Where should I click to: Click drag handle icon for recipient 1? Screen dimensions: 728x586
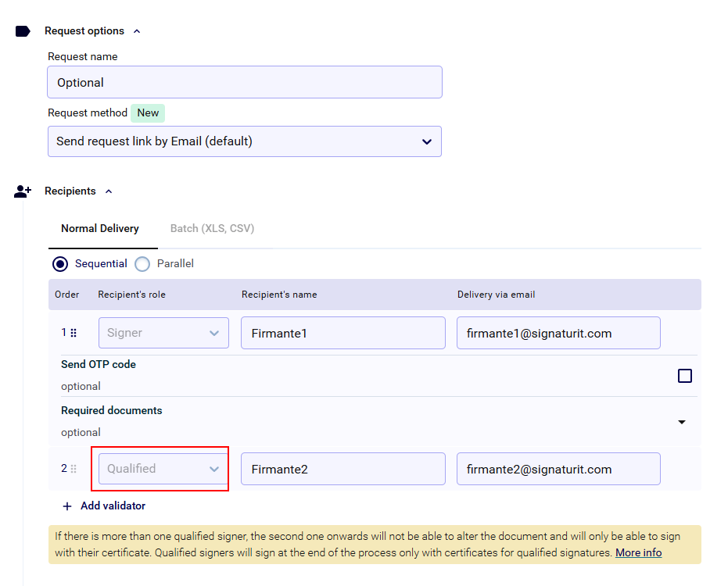74,333
